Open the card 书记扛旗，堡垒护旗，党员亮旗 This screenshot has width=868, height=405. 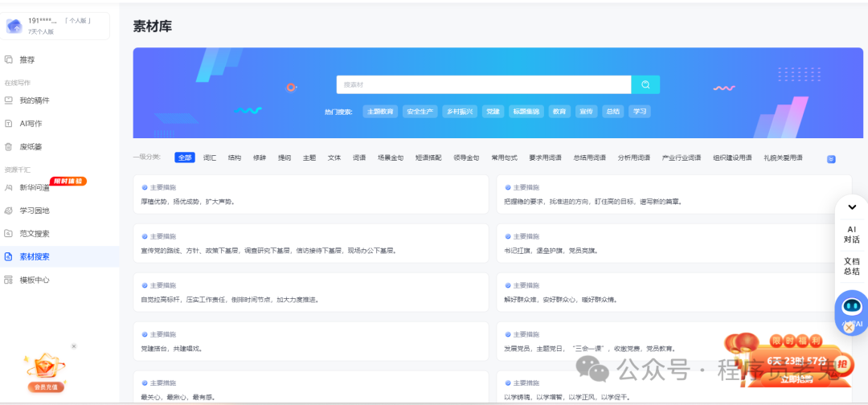pos(674,243)
